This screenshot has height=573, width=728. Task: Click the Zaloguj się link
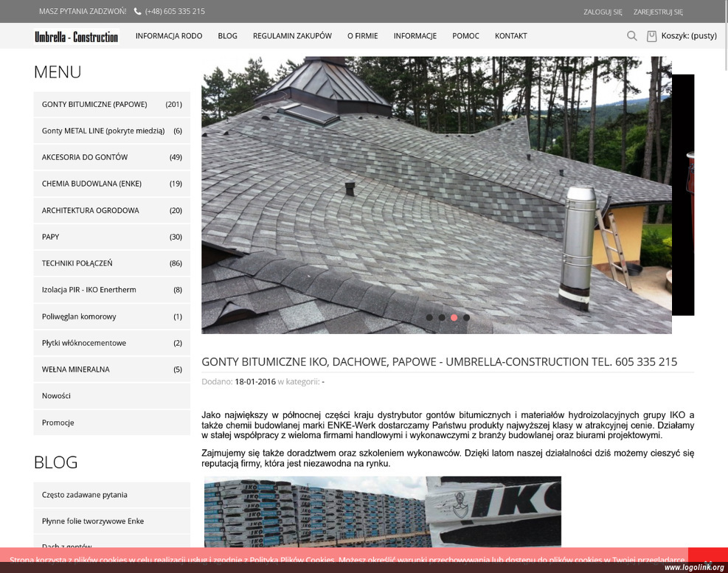(x=603, y=12)
